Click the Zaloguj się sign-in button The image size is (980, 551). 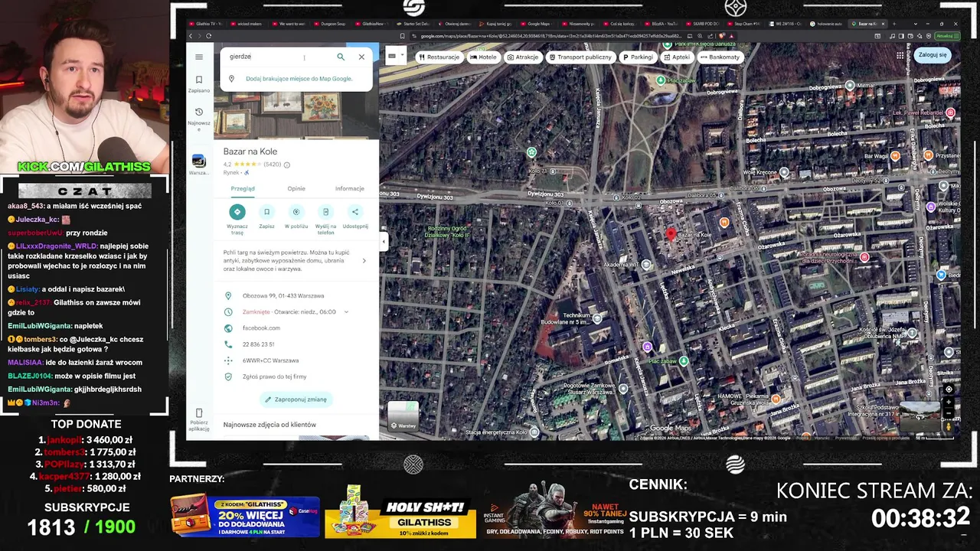pyautogui.click(x=933, y=55)
